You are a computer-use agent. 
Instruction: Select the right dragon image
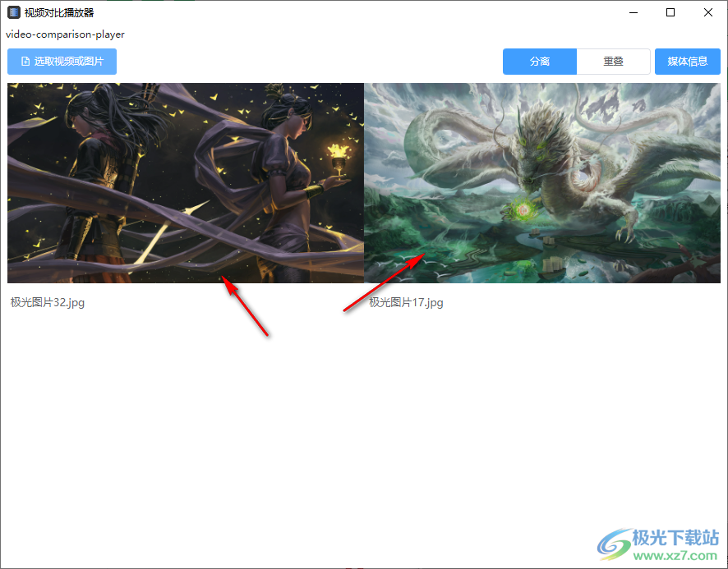coord(542,183)
